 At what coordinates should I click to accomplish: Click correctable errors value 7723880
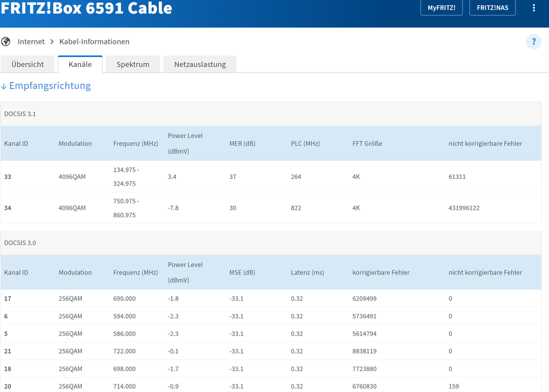[364, 369]
